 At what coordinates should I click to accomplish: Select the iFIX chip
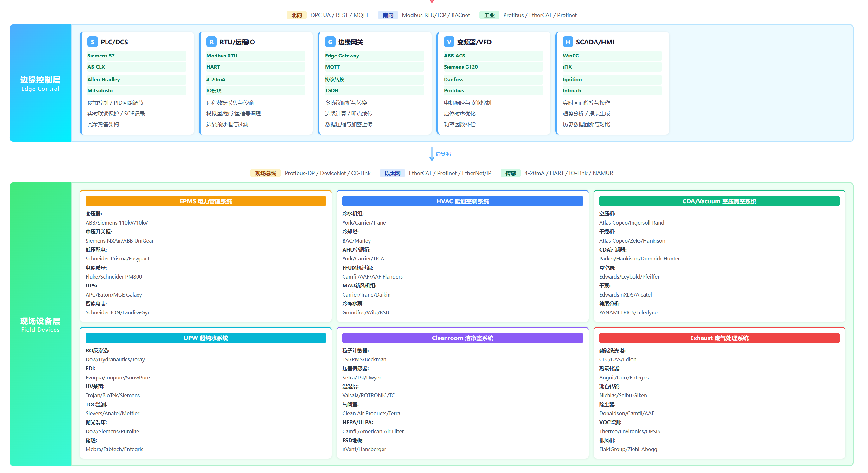[x=612, y=67]
